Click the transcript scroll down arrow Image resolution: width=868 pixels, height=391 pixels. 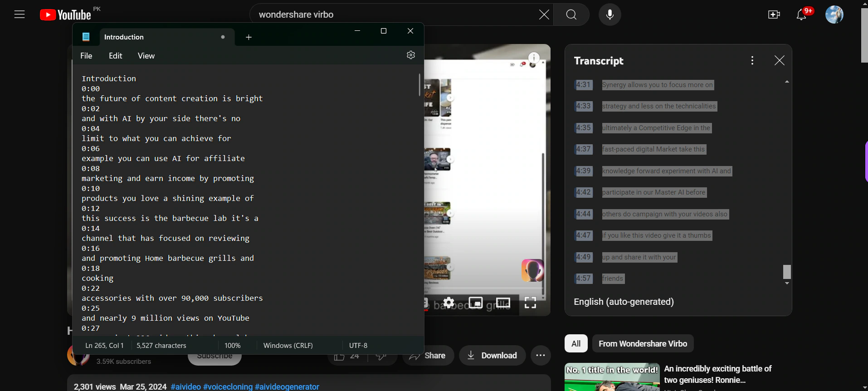pyautogui.click(x=787, y=283)
